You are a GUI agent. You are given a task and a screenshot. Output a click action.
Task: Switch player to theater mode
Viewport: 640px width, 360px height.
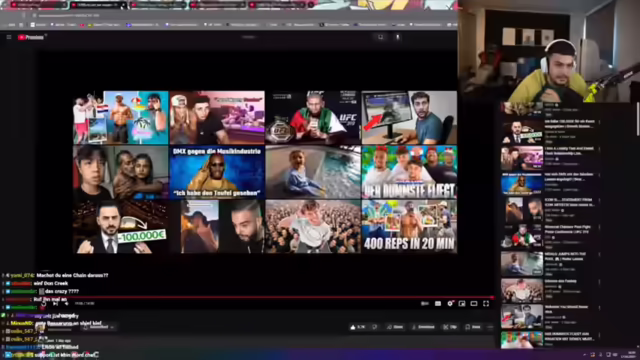point(474,303)
